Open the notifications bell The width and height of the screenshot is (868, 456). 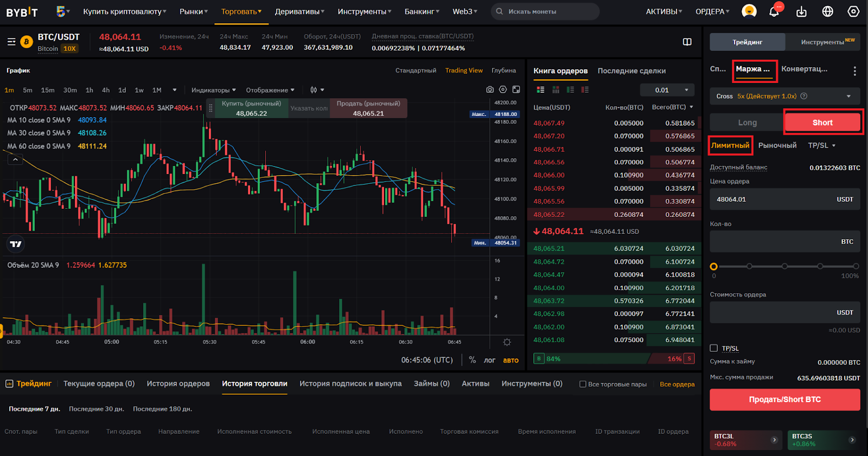point(774,11)
